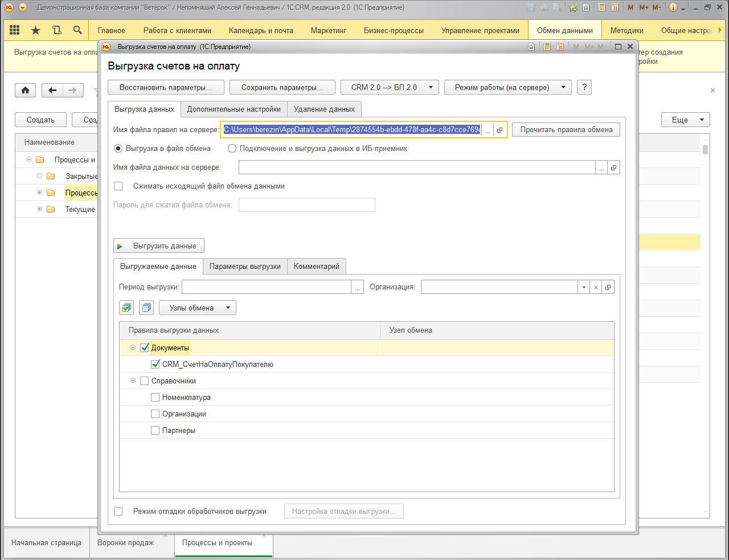
Task: Open calendar in main title bar
Action: tap(615, 7)
